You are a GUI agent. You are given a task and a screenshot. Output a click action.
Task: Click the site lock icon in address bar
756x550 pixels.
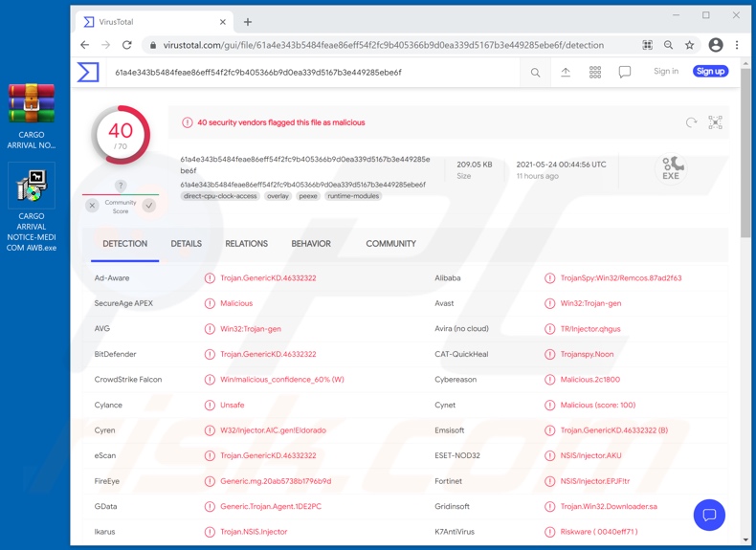coord(153,45)
